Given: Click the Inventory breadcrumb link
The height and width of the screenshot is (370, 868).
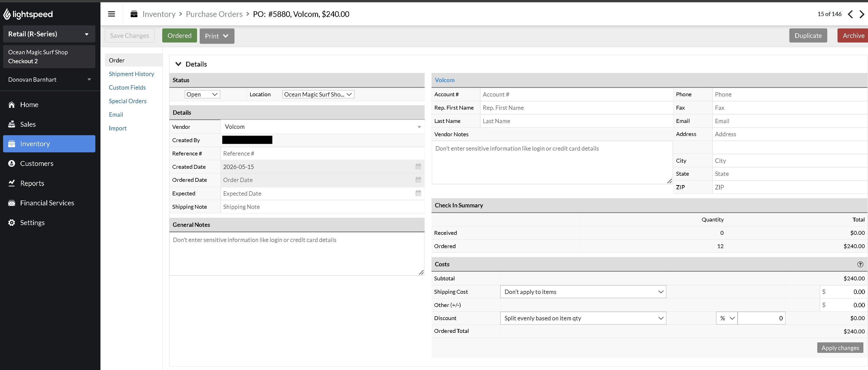Looking at the screenshot, I should 159,14.
